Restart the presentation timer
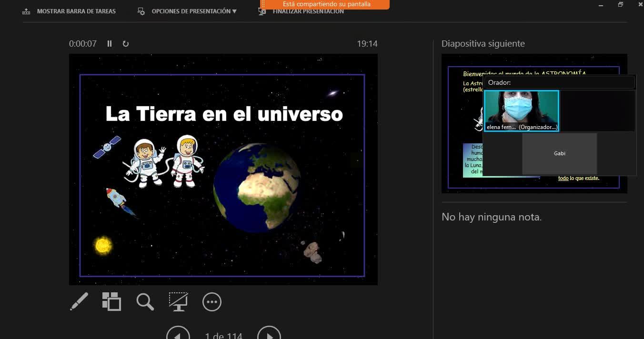The height and width of the screenshot is (339, 644). click(x=126, y=44)
